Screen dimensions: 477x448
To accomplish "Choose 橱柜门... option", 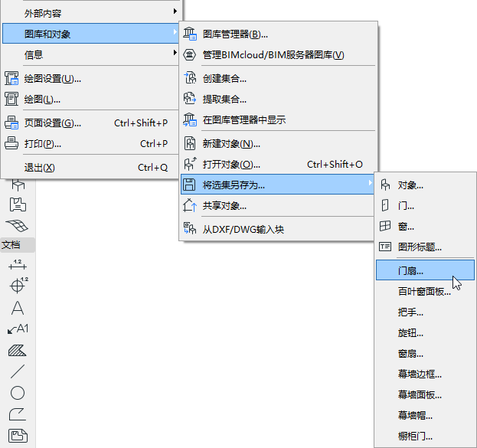I will coord(425,437).
